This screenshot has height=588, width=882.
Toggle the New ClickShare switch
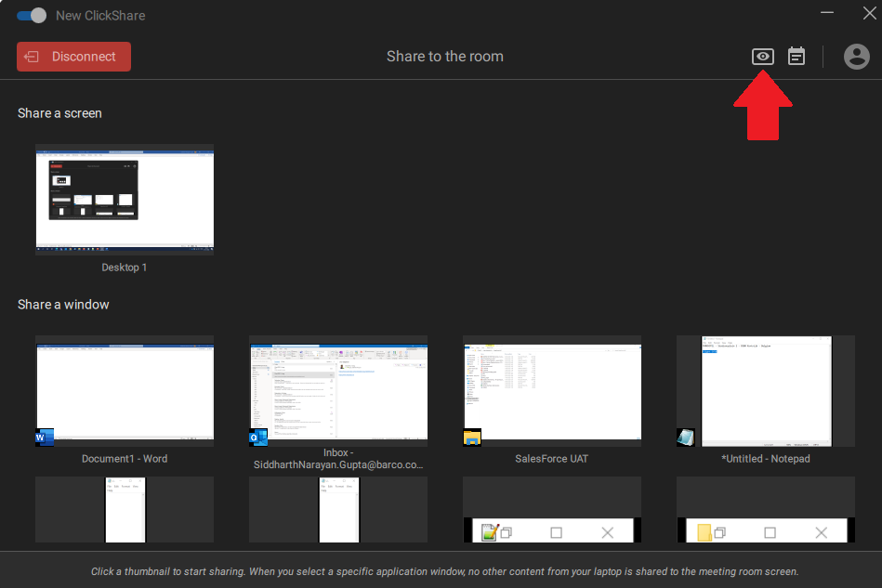(x=32, y=15)
